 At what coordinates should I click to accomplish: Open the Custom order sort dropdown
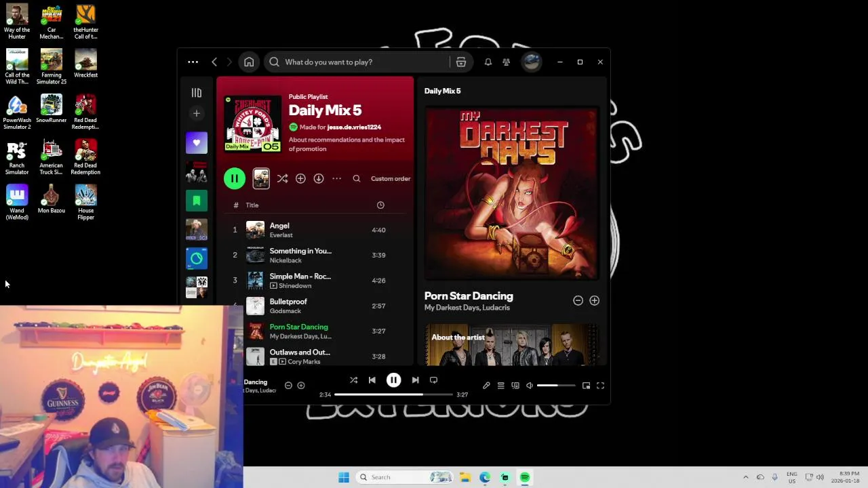(x=391, y=178)
